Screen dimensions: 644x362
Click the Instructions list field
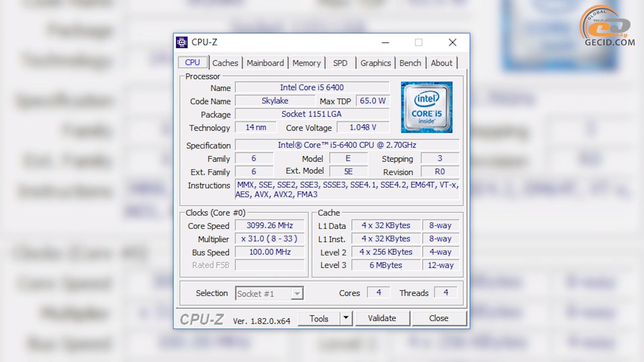pos(347,189)
